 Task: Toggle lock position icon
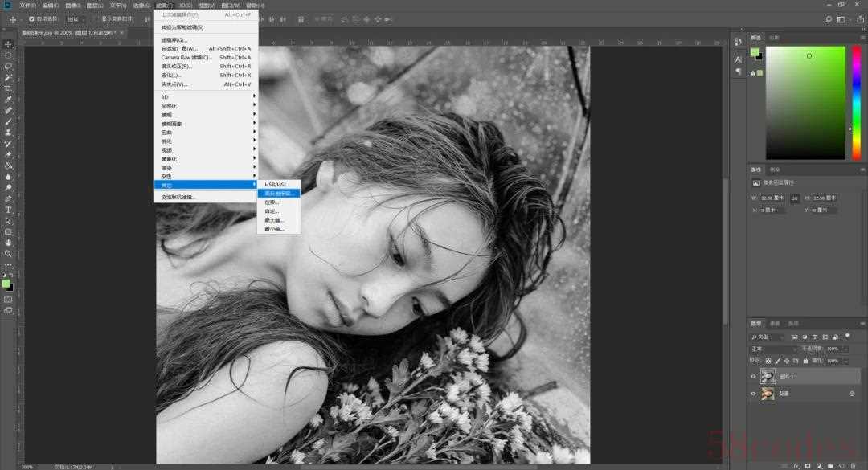tap(787, 361)
